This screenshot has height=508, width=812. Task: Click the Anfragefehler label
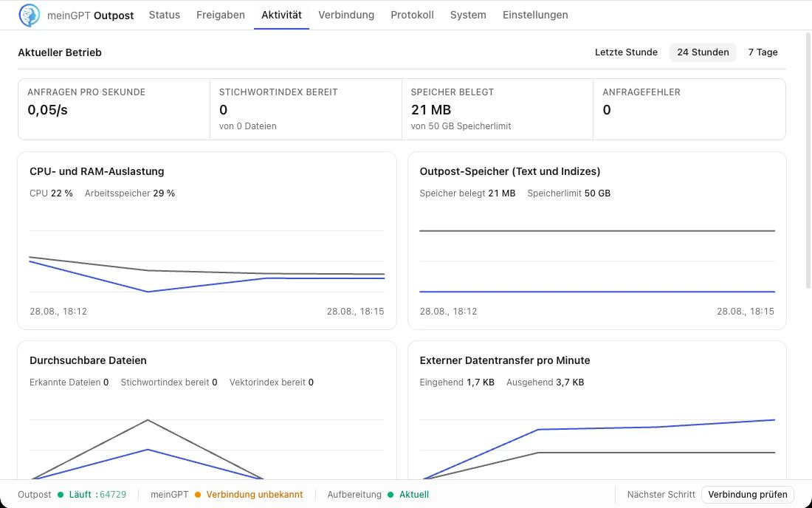point(641,92)
